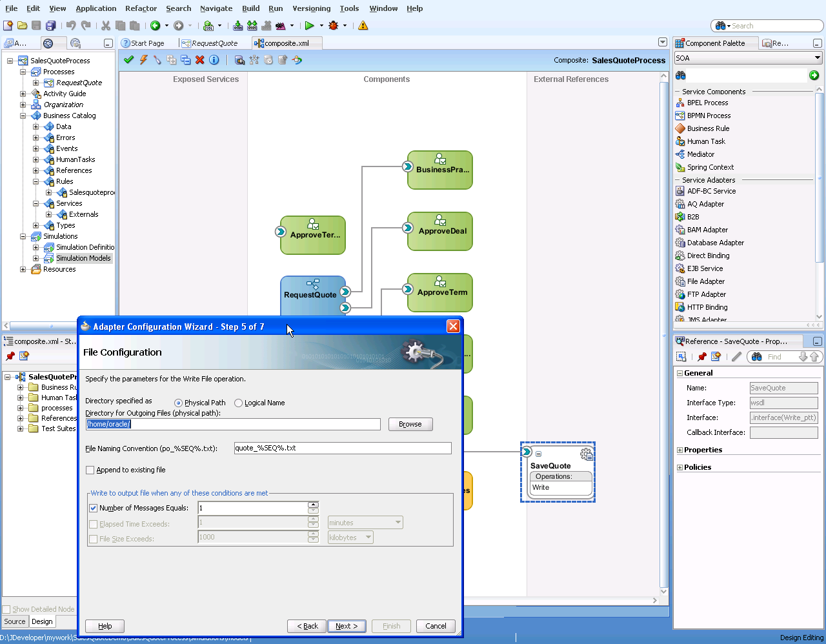The image size is (826, 644).
Task: Click the pencil edit icon in Property Inspector
Action: (736, 357)
